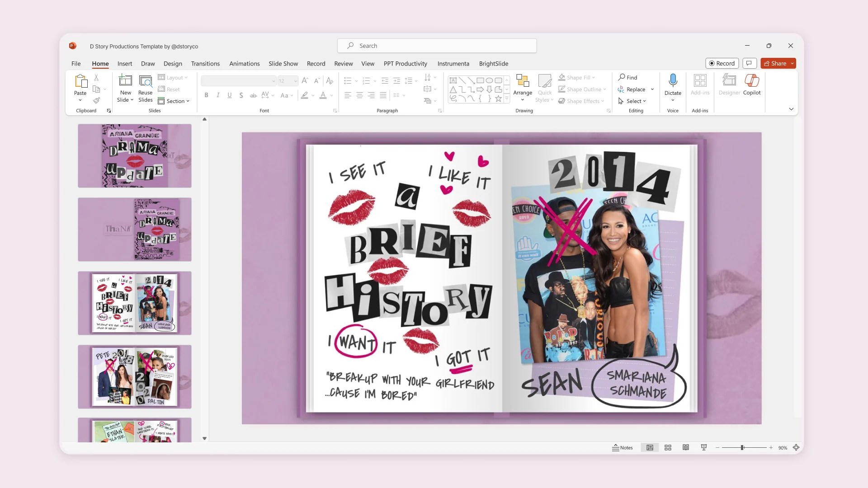The image size is (868, 488).
Task: Open Copilot from the ribbon
Action: point(751,81)
